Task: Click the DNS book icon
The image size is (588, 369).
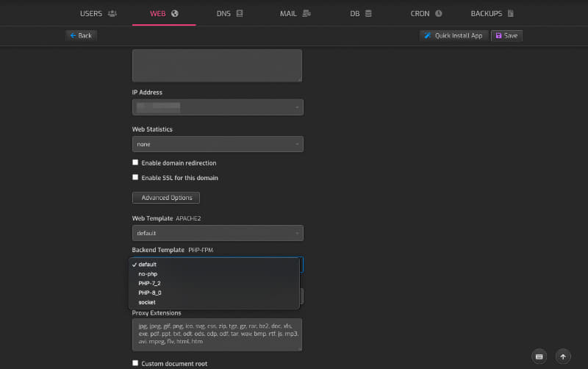Action: (x=240, y=13)
